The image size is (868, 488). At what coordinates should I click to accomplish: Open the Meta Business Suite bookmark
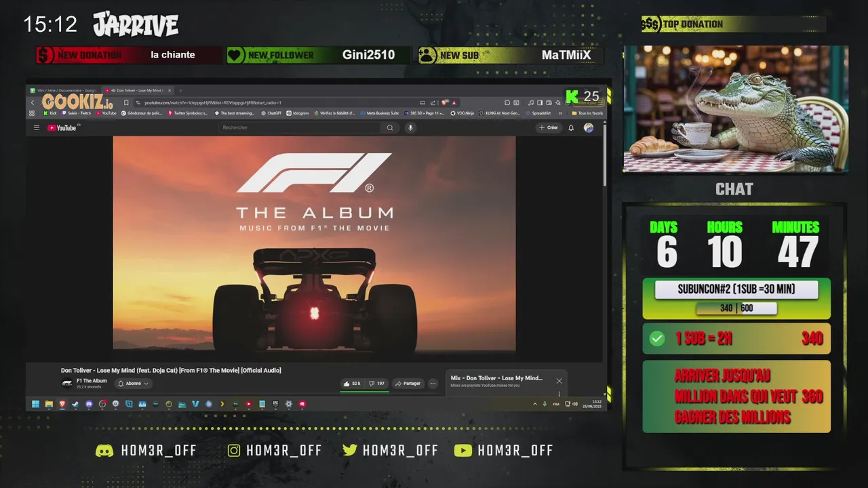tap(380, 113)
